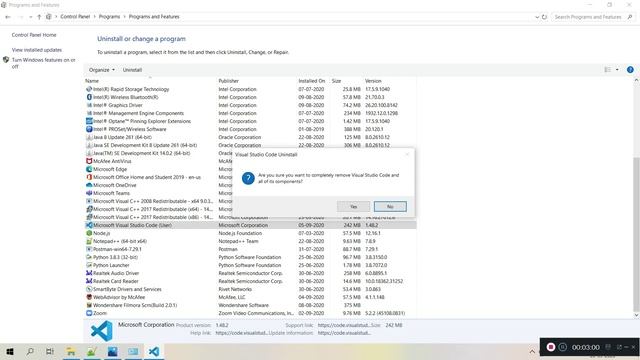This screenshot has height=360, width=640.
Task: Expand the view options dropdown arrow
Action: 617,70
